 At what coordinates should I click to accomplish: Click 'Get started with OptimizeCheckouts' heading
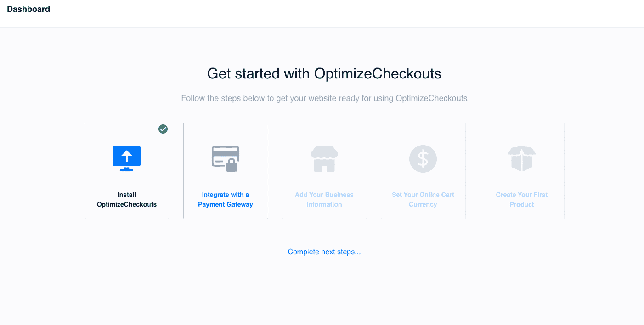pyautogui.click(x=324, y=73)
